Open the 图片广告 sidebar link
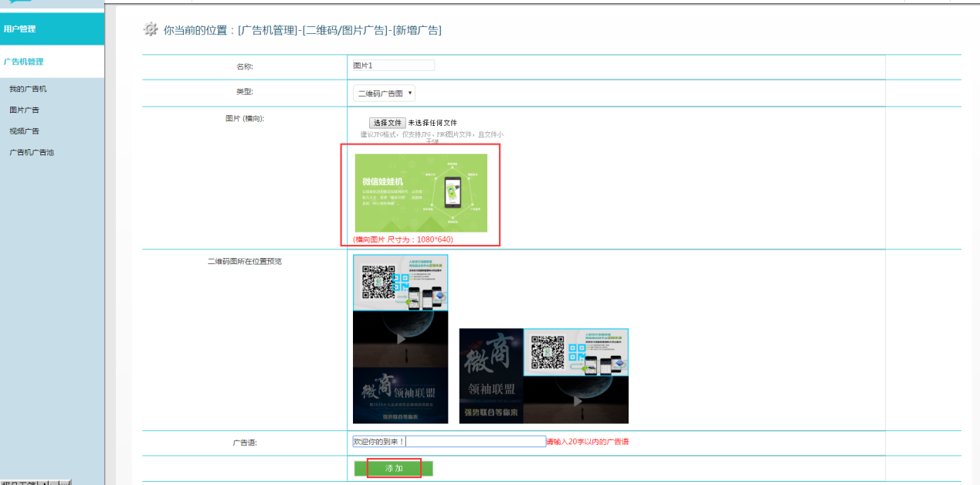The image size is (980, 485). click(24, 110)
